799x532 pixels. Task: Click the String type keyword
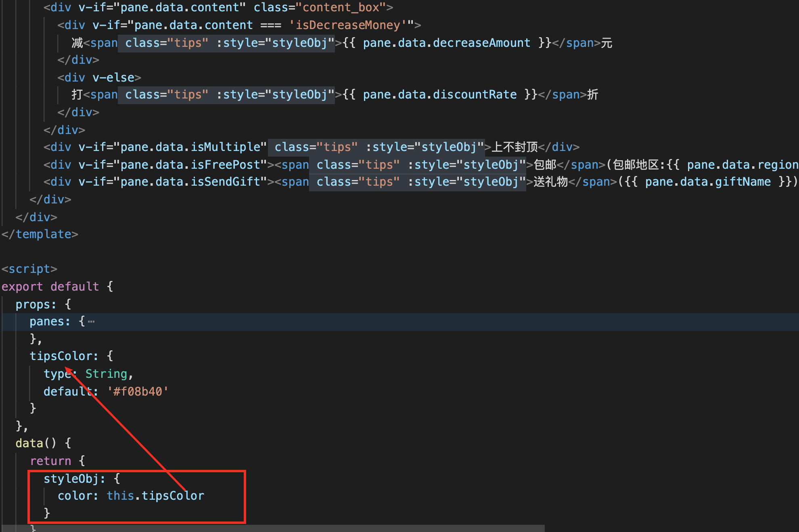tap(106, 374)
